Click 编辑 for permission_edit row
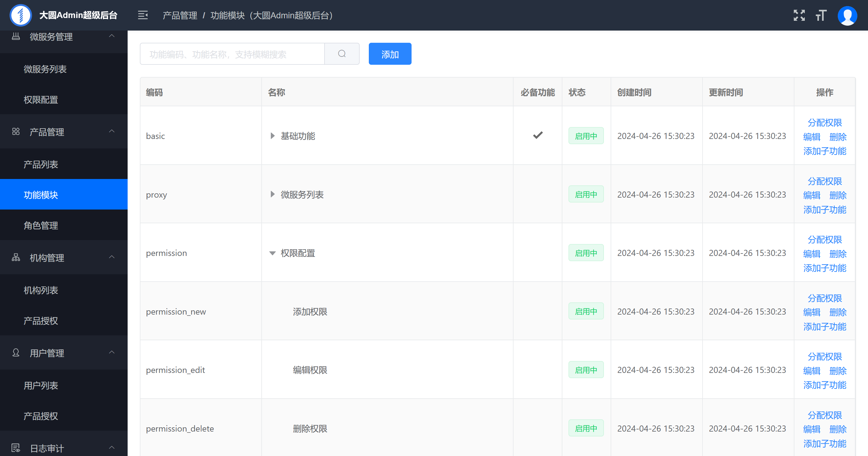 812,371
